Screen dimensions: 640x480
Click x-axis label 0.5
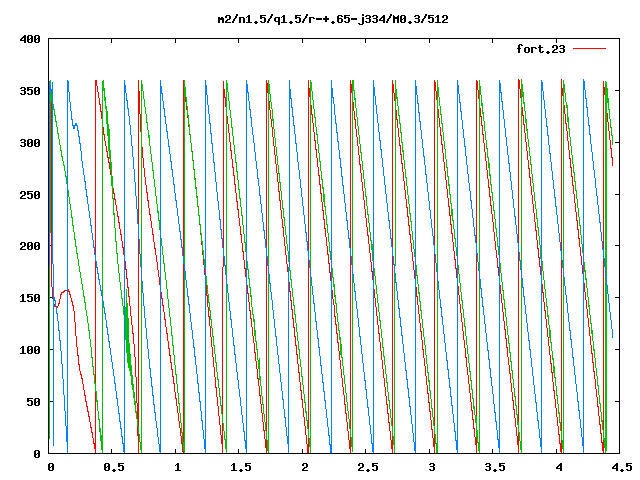(113, 467)
